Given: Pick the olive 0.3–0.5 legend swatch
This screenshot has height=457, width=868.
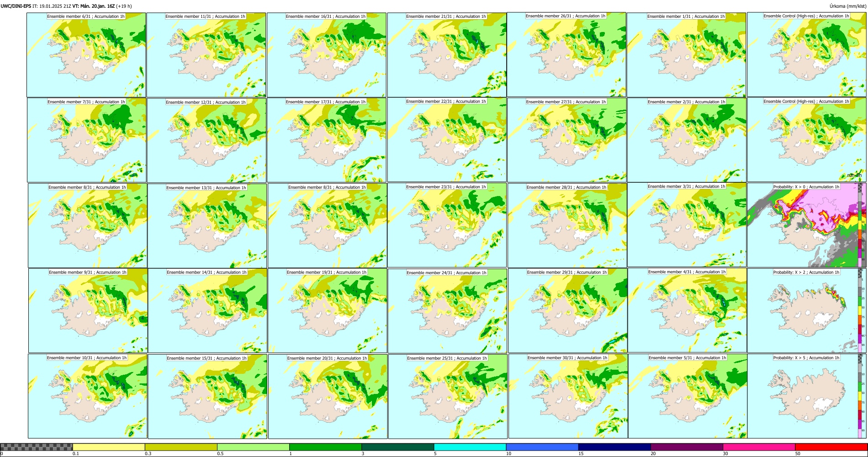Looking at the screenshot, I should pyautogui.click(x=181, y=447).
